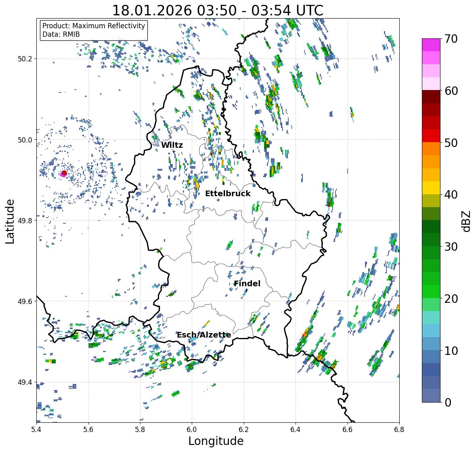The image size is (476, 451).
Task: Click the 5.6 longitude tick label
Action: click(x=88, y=430)
